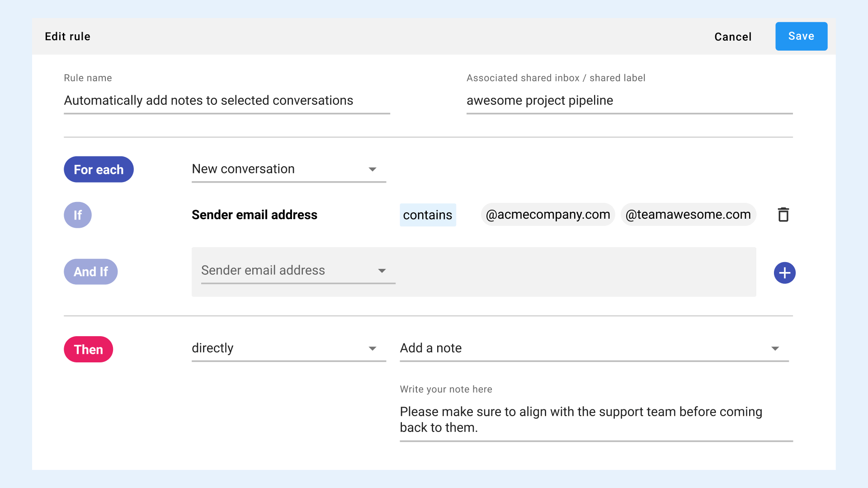Click the 'And If' pill
This screenshot has height=488, width=868.
(90, 272)
